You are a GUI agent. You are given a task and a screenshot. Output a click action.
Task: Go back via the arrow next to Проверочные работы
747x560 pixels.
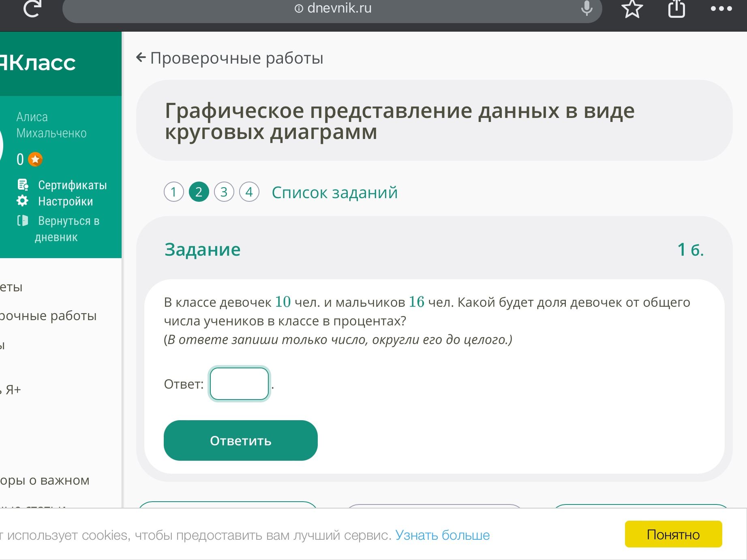click(141, 58)
